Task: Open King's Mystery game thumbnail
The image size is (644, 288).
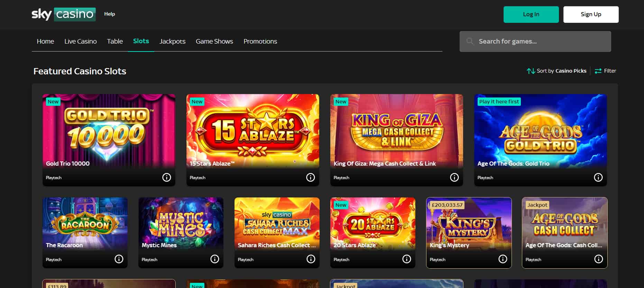Action: click(x=469, y=224)
